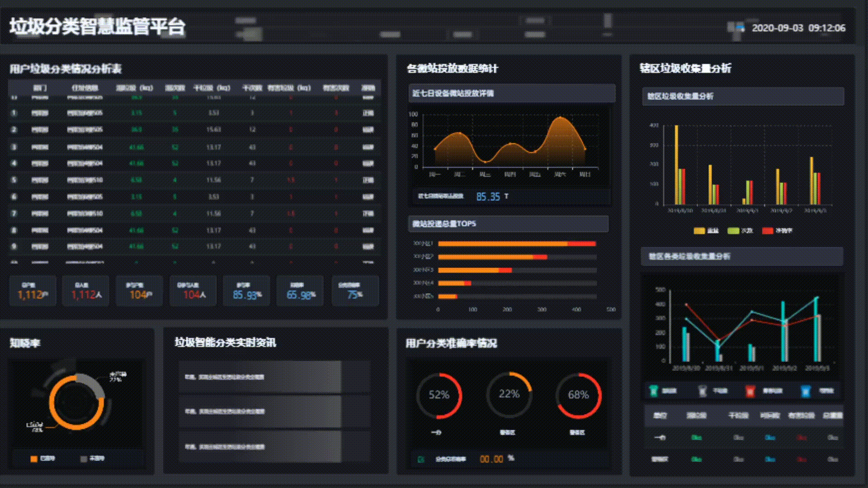Click the 辖区垃圾收集量分析 sub-header bar

pyautogui.click(x=743, y=96)
